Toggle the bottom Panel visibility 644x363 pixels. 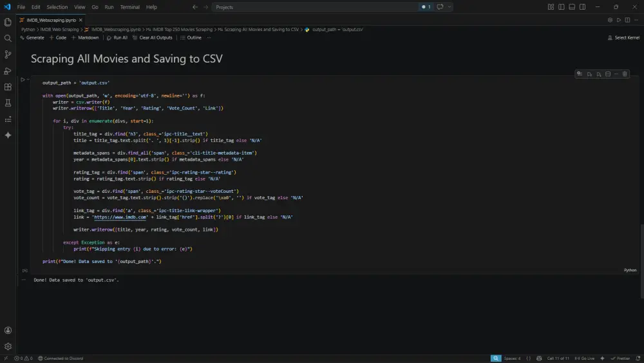(572, 7)
